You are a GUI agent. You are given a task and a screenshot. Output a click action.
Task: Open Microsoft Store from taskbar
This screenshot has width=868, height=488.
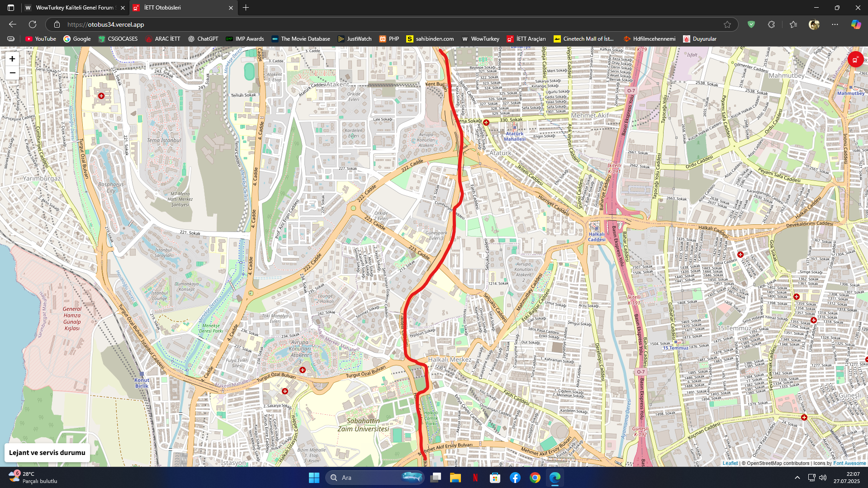click(x=495, y=478)
